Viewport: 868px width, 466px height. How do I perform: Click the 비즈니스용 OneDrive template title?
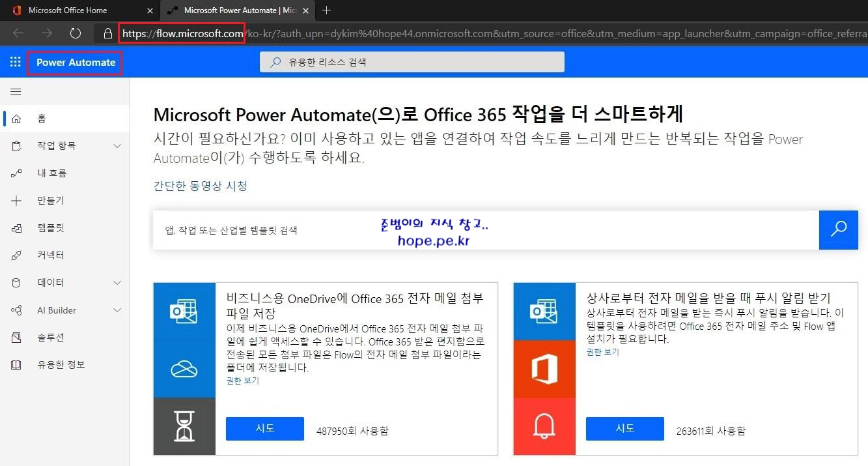[355, 306]
